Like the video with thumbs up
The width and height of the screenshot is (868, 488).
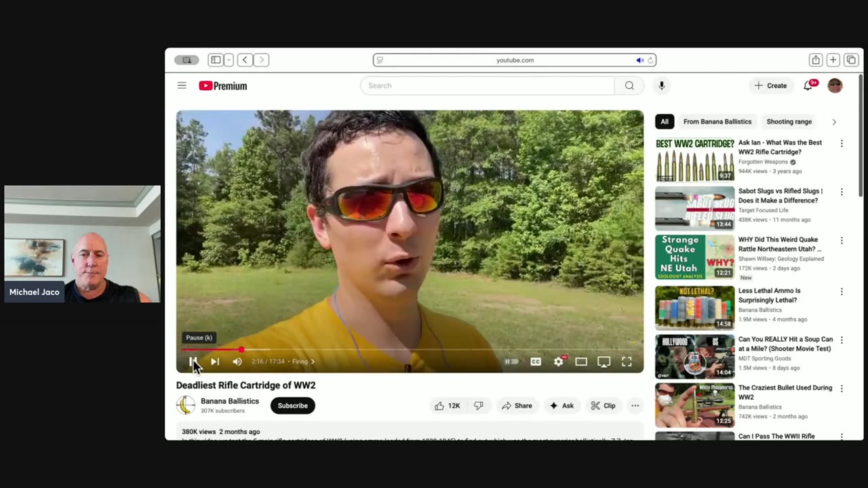click(448, 406)
